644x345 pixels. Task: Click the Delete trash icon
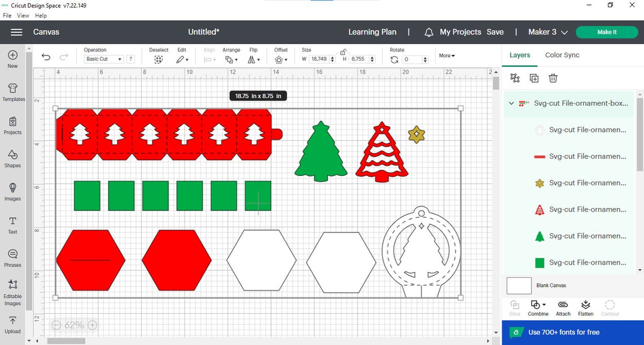[553, 78]
